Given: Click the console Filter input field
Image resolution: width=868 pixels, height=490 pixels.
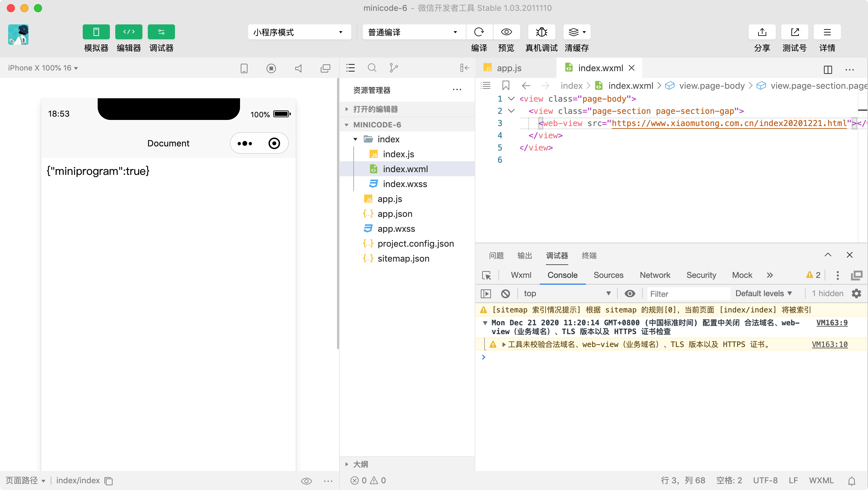Looking at the screenshot, I should click(x=688, y=293).
